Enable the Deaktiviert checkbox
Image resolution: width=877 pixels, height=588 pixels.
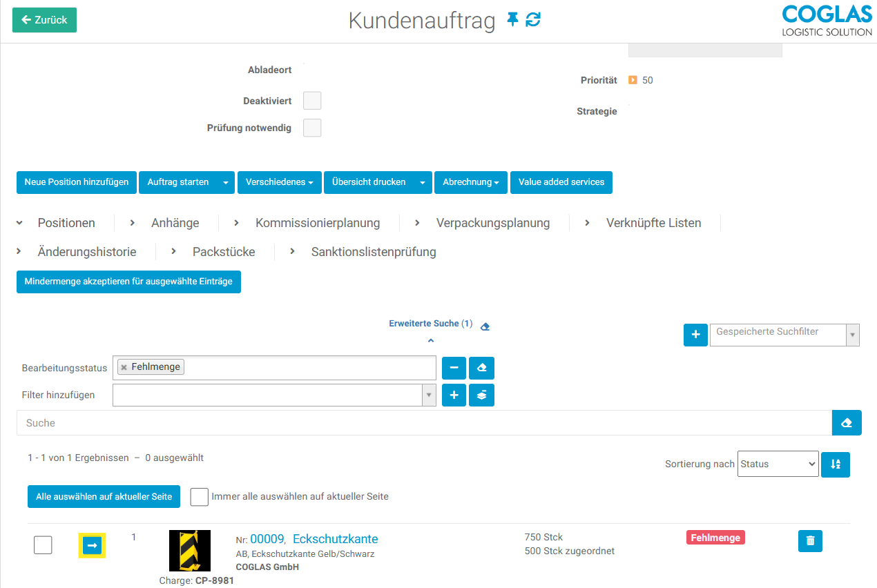(312, 101)
